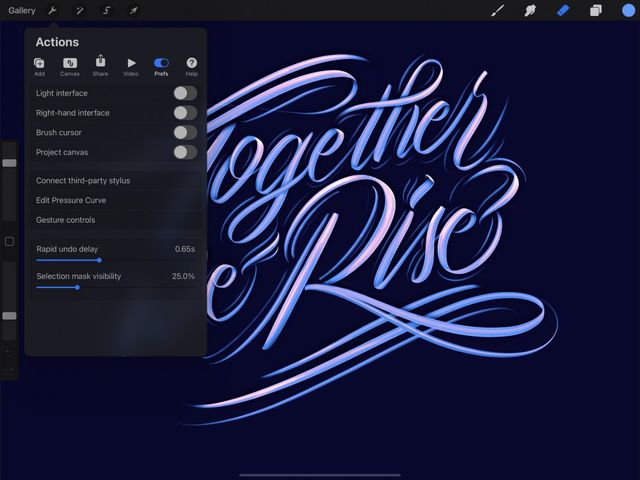640x480 pixels.
Task: Open the Adjustments magic wand menu
Action: coord(79,11)
